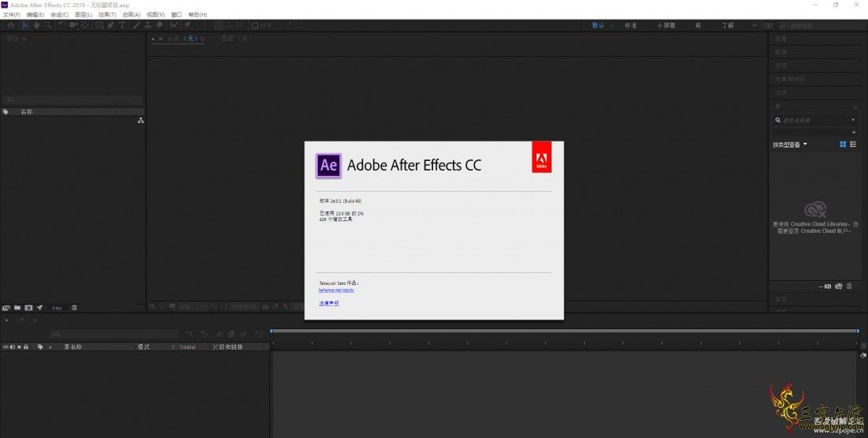
Task: Select the 图层 (无) viewer tab
Action: 237,39
